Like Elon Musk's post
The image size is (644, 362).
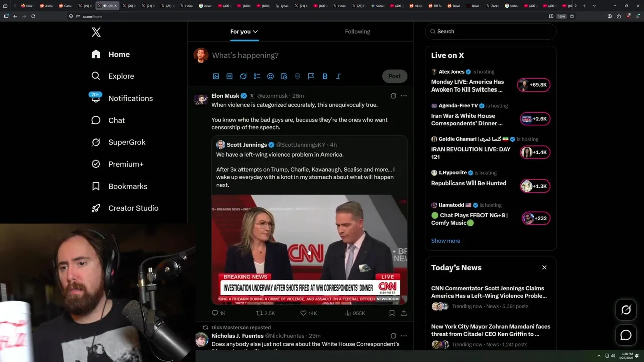click(308, 313)
